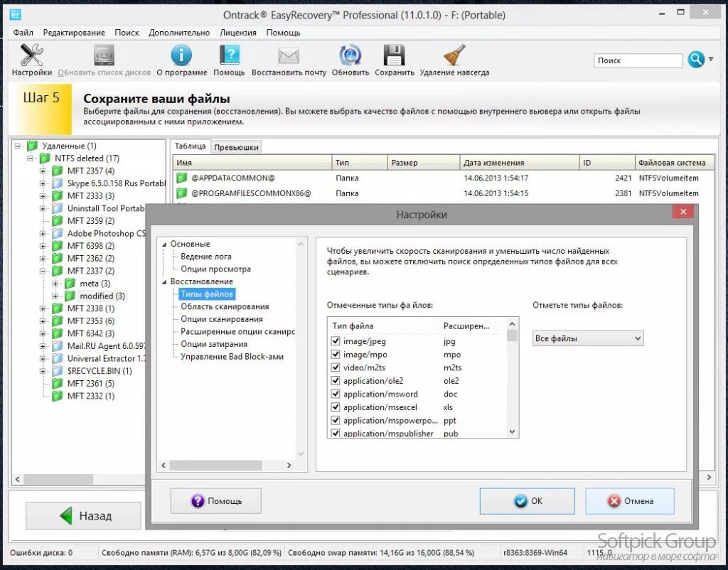This screenshot has width=728, height=570.
Task: Click the folder icon of $RECYCLE.BIN (1)
Action: (x=57, y=371)
